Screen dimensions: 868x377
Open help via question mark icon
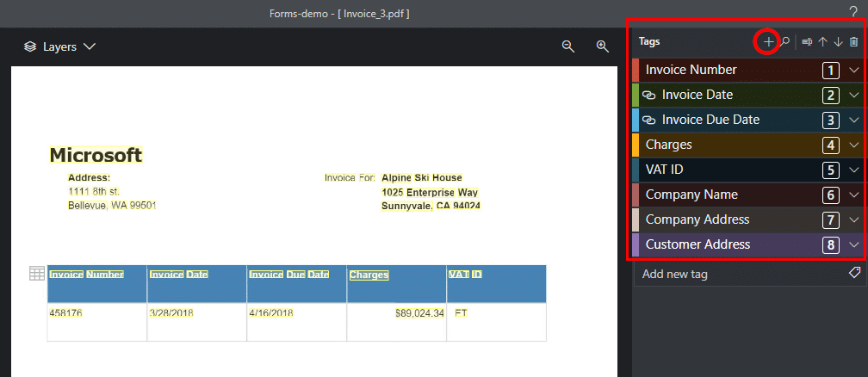click(853, 12)
